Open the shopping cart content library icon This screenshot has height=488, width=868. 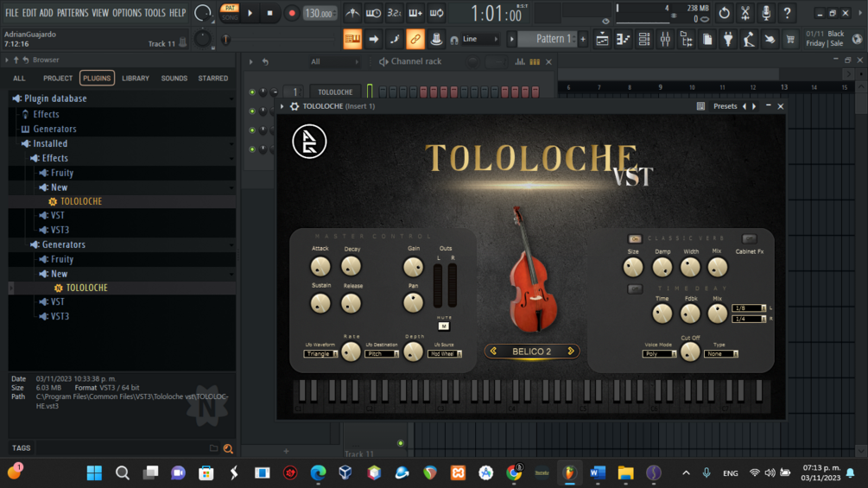pos(790,39)
